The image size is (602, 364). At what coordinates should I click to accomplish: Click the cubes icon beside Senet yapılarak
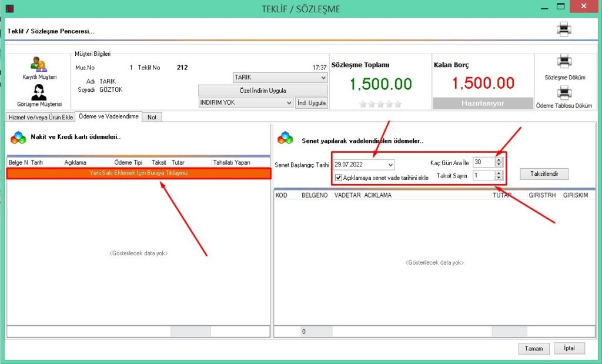pos(285,138)
